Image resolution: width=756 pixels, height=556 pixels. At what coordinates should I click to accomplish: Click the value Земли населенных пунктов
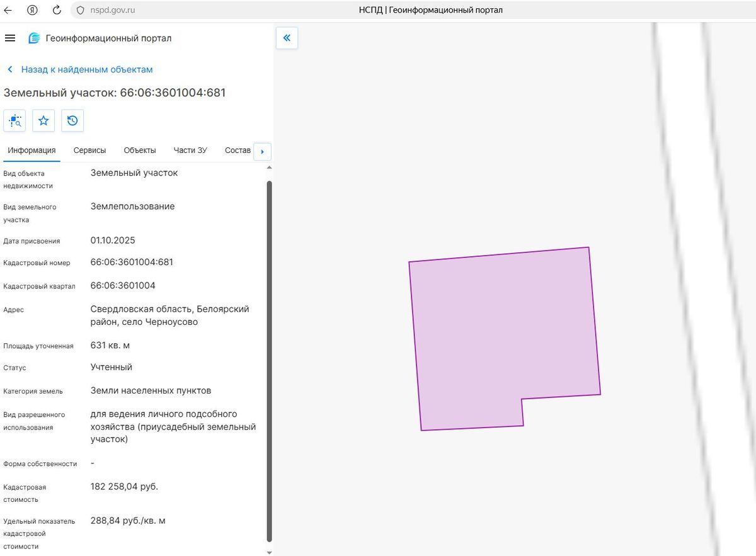151,390
